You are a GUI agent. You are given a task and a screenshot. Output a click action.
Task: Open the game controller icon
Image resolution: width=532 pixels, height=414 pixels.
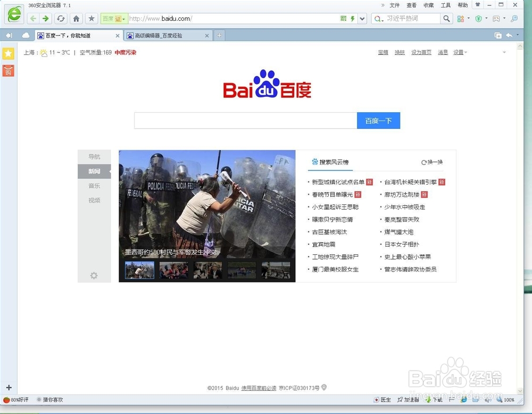click(496, 19)
